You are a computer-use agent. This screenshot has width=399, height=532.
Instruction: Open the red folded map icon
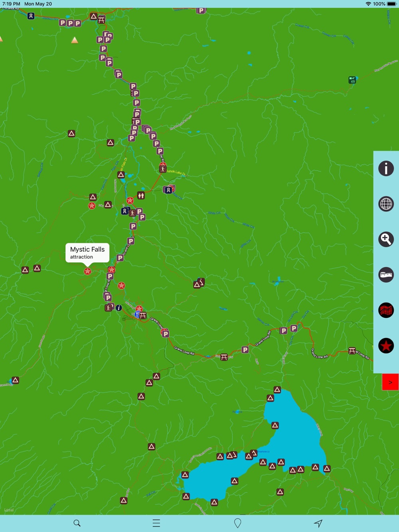pyautogui.click(x=386, y=310)
